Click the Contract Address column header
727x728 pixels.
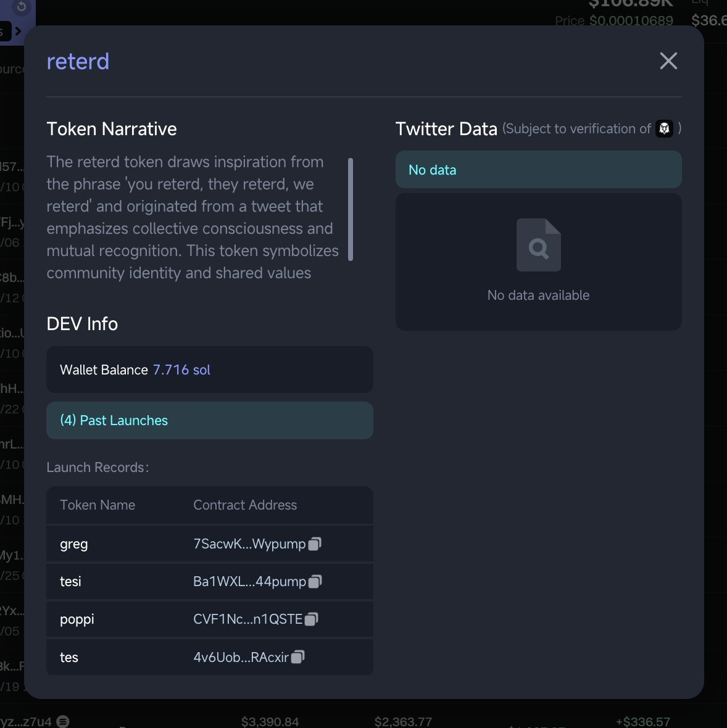pos(245,505)
